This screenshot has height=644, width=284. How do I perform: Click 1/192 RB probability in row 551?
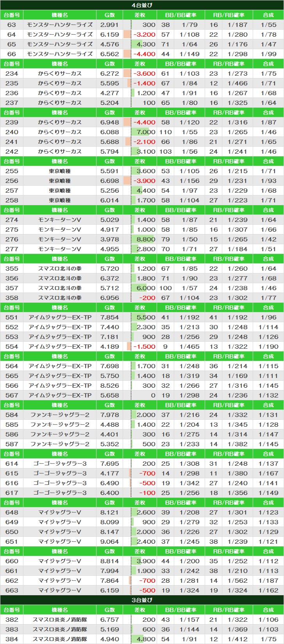(238, 317)
